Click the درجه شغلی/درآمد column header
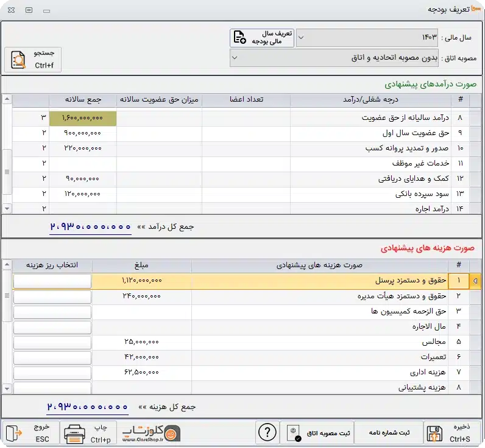Image resolution: width=485 pixels, height=448 pixels. tap(370, 99)
